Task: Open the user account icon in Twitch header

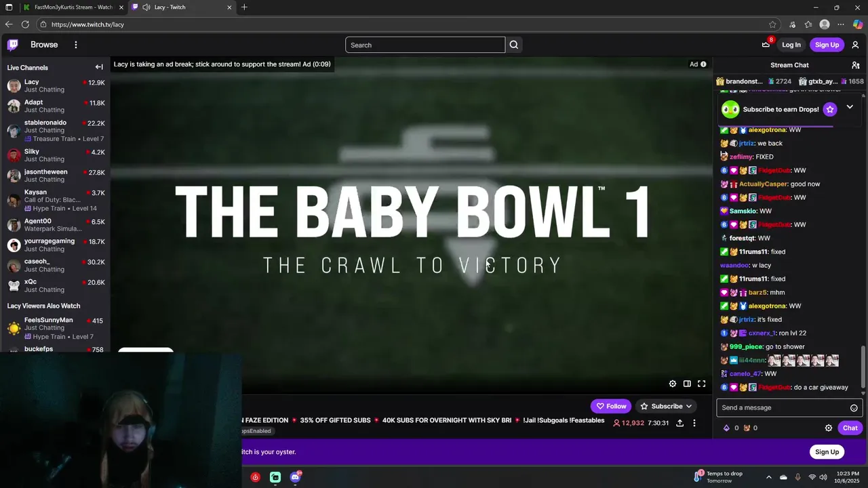Action: point(855,45)
